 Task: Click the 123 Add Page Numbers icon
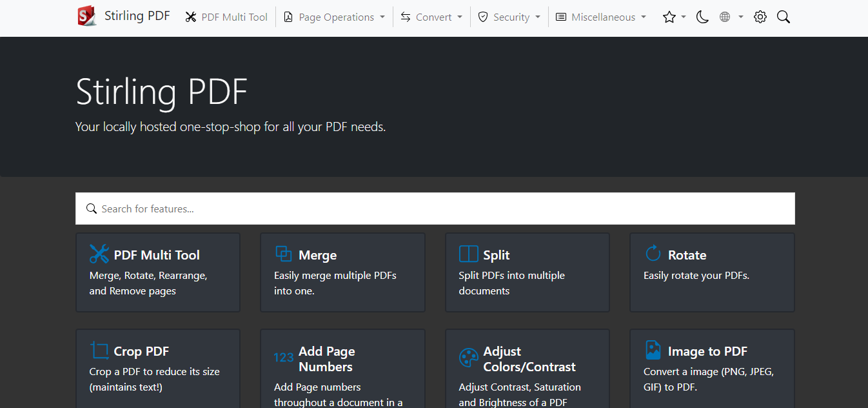(x=284, y=357)
